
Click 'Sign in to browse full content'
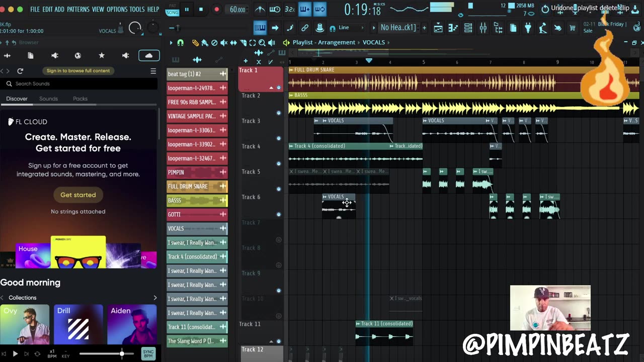pyautogui.click(x=78, y=71)
